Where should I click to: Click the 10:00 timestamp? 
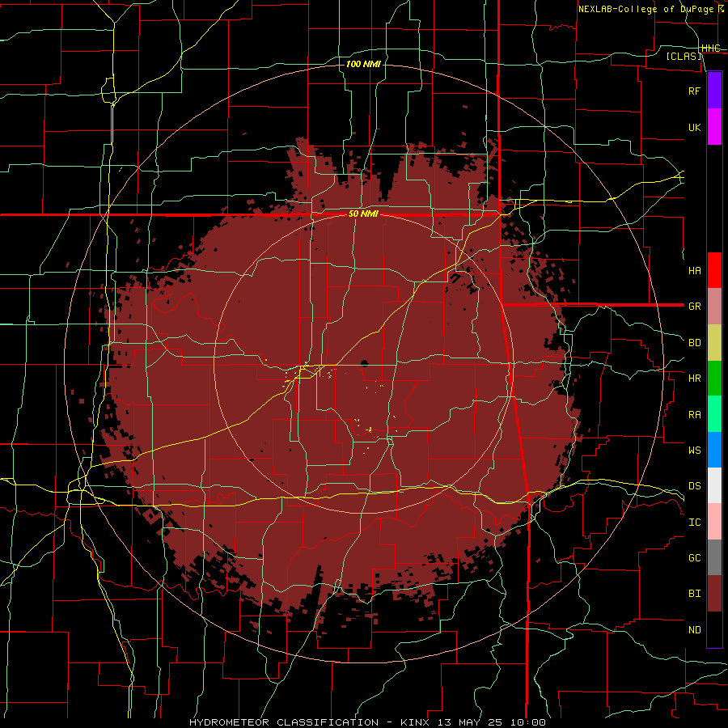point(529,722)
